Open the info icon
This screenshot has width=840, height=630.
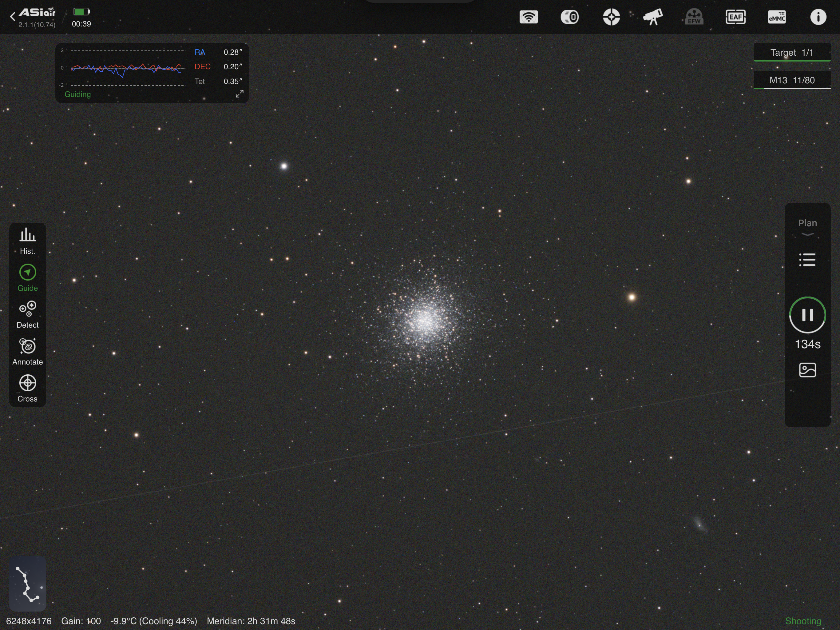pyautogui.click(x=818, y=17)
